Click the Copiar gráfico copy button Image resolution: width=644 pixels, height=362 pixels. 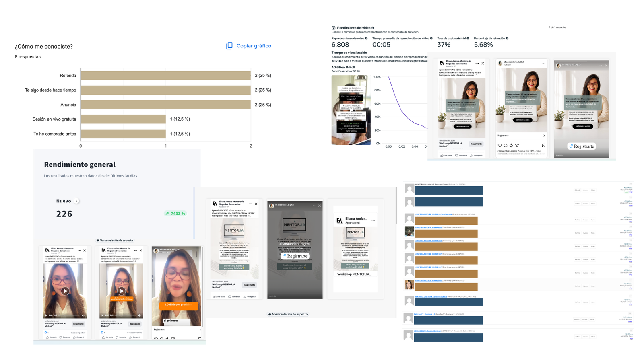[x=249, y=46]
